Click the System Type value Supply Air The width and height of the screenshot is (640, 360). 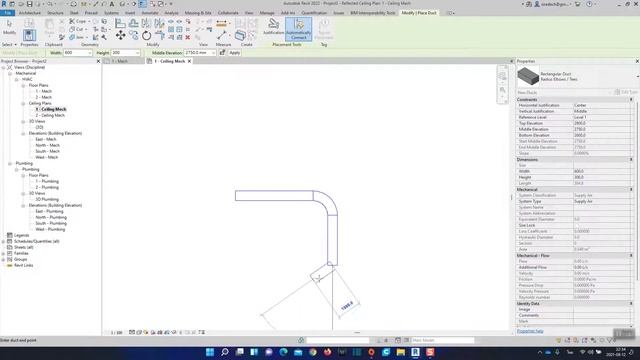[x=603, y=201]
